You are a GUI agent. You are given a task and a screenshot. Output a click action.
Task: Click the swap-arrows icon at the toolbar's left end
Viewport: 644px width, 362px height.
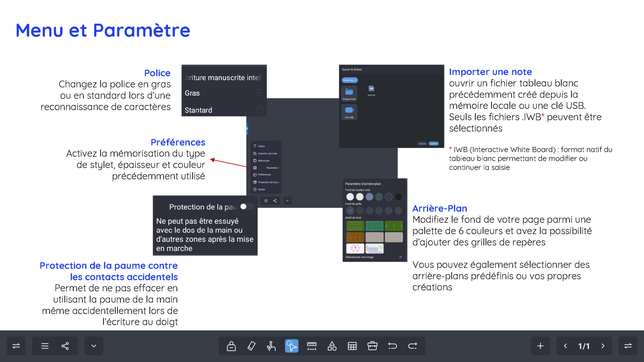click(x=16, y=346)
